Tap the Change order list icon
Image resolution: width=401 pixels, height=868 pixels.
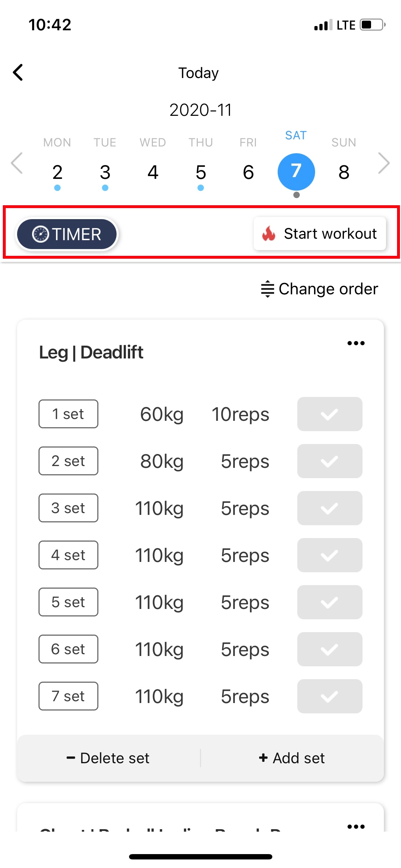[267, 289]
